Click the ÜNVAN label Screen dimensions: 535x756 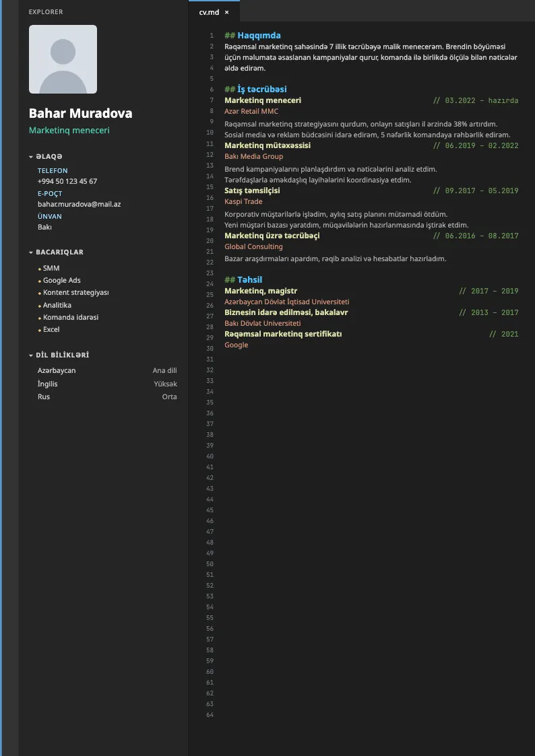tap(50, 217)
